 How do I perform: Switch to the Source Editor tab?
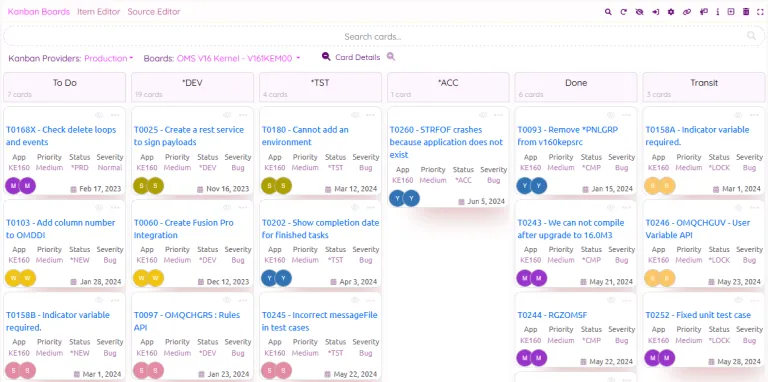click(x=154, y=12)
